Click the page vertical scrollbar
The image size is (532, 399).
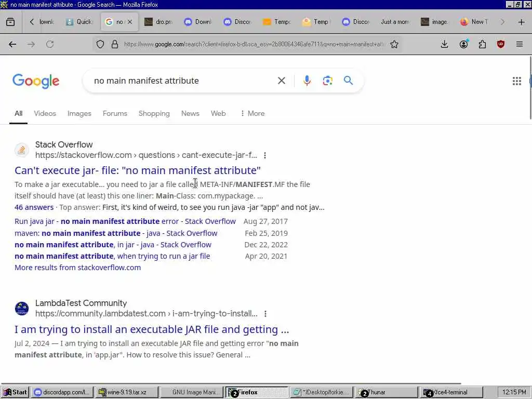[x=530, y=88]
